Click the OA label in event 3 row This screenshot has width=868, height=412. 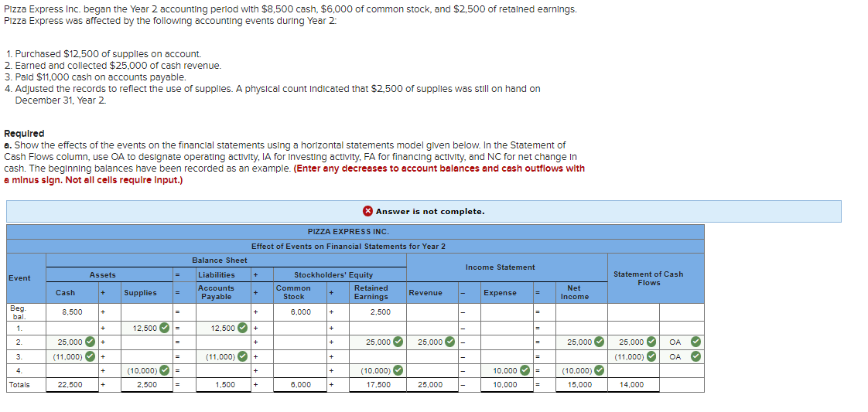(x=675, y=356)
